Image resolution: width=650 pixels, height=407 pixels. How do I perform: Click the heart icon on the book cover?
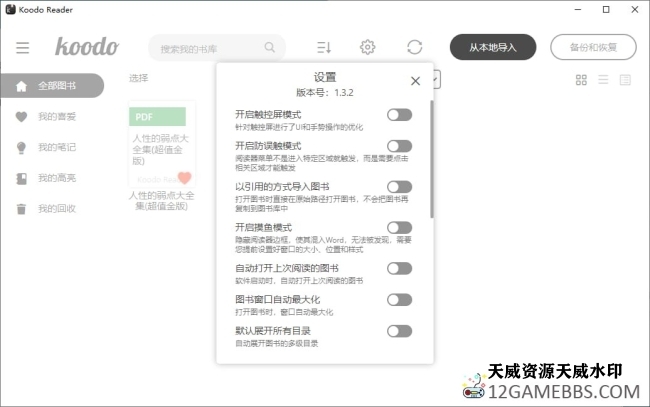click(184, 178)
